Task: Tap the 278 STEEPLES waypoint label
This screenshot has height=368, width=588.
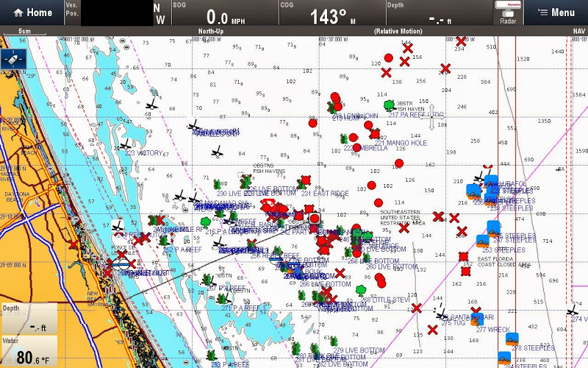Action: tap(533, 348)
